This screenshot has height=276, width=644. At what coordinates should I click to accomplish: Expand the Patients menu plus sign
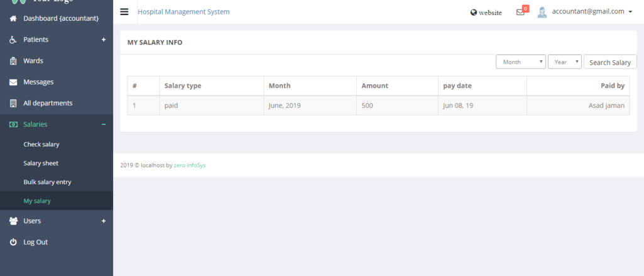click(x=104, y=40)
